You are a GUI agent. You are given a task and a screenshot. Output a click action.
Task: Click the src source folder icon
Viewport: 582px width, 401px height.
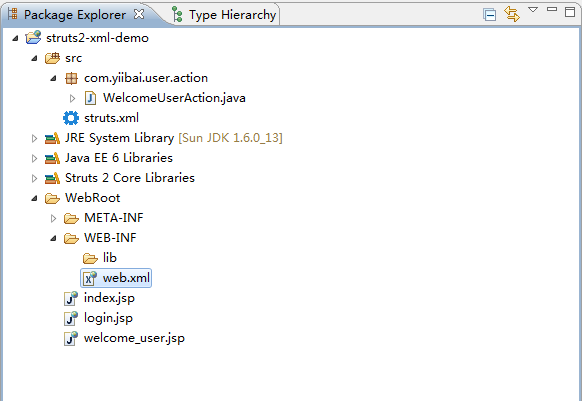coord(52,58)
